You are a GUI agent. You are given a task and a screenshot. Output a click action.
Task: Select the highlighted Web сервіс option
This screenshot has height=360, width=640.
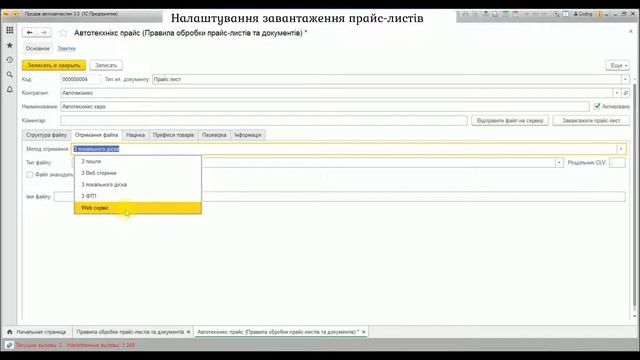click(138, 208)
